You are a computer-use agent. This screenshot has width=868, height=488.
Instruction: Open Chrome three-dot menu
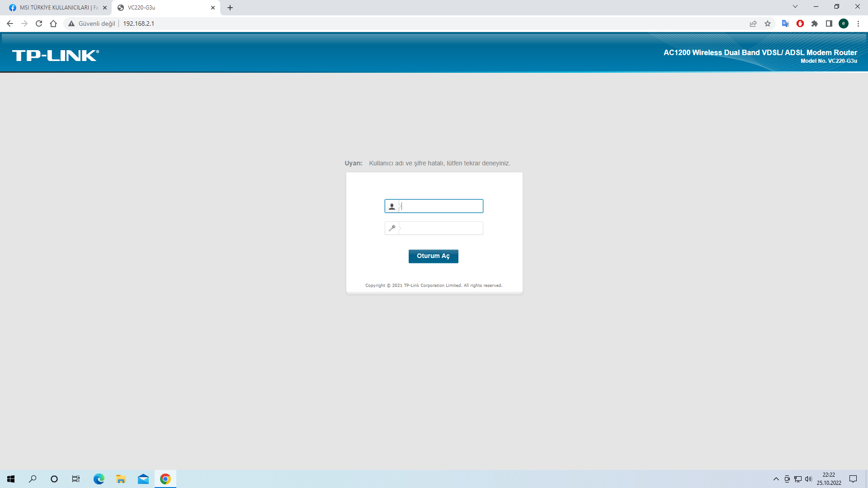pyautogui.click(x=858, y=23)
